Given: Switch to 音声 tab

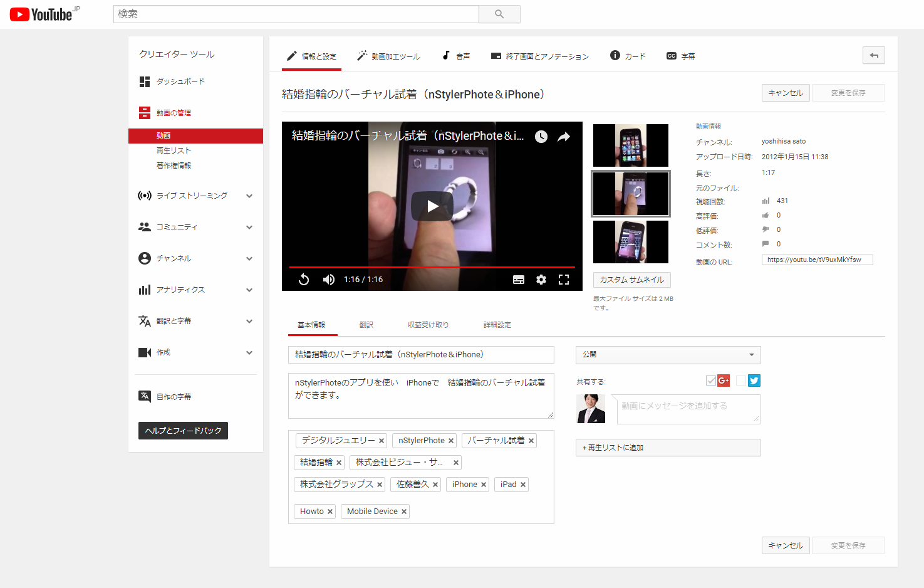Looking at the screenshot, I should [456, 56].
